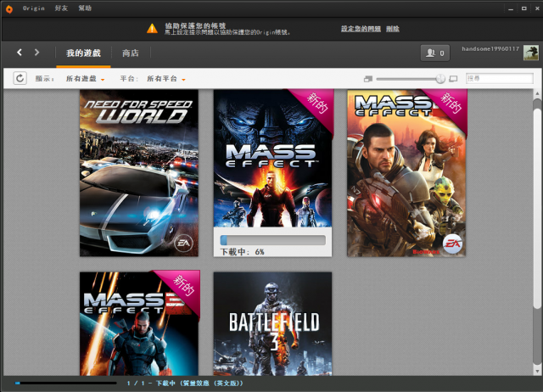Open the 幫助 menu
This screenshot has height=392, width=543.
coord(85,8)
